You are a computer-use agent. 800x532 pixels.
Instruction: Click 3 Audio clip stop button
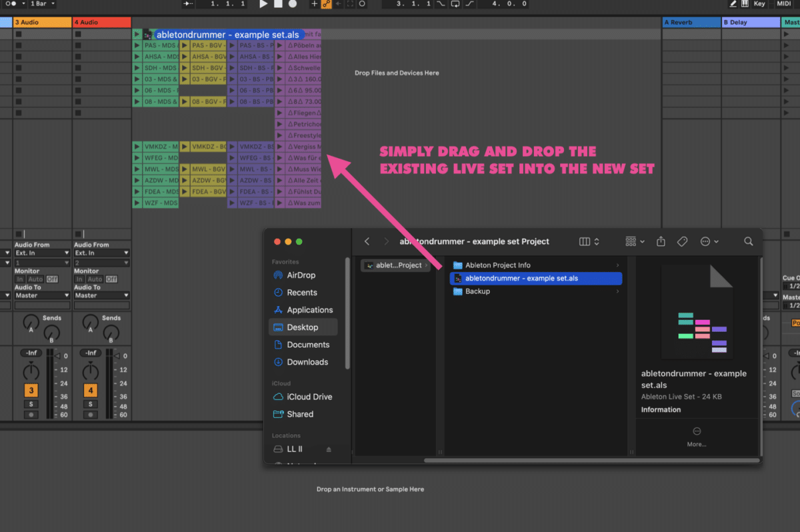19,233
